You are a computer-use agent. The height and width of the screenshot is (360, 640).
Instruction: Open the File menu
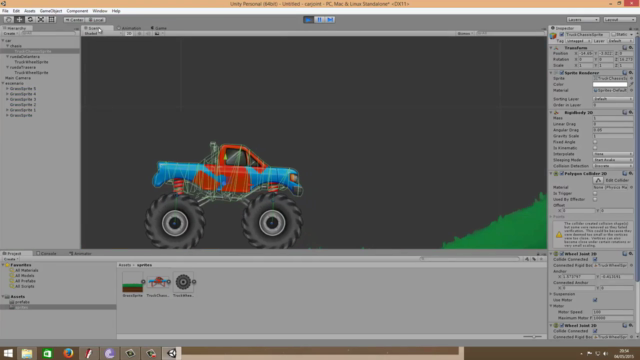click(5, 11)
